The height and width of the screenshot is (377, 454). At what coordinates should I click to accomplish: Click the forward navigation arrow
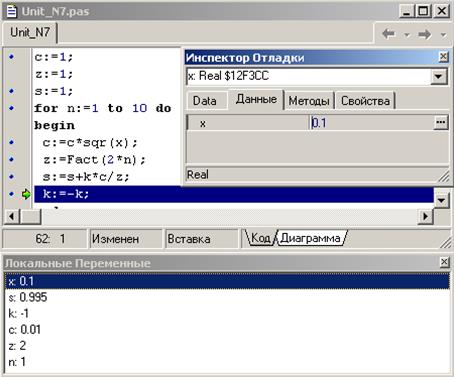point(425,34)
